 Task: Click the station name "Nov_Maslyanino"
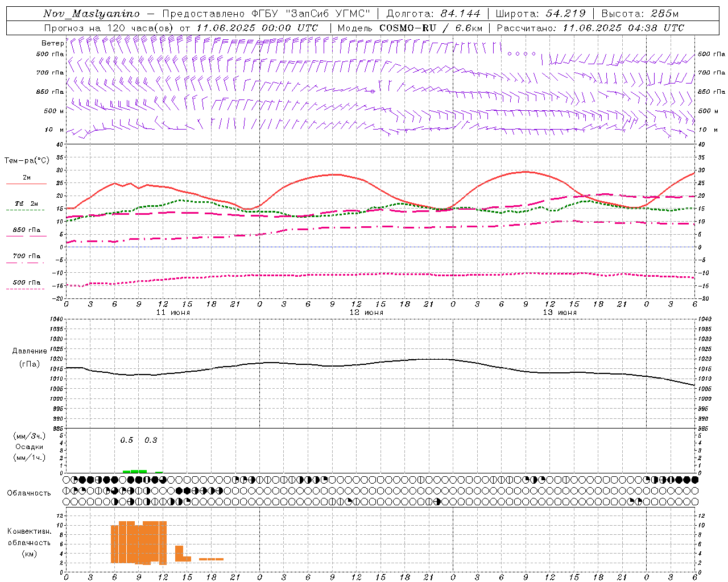(x=92, y=14)
